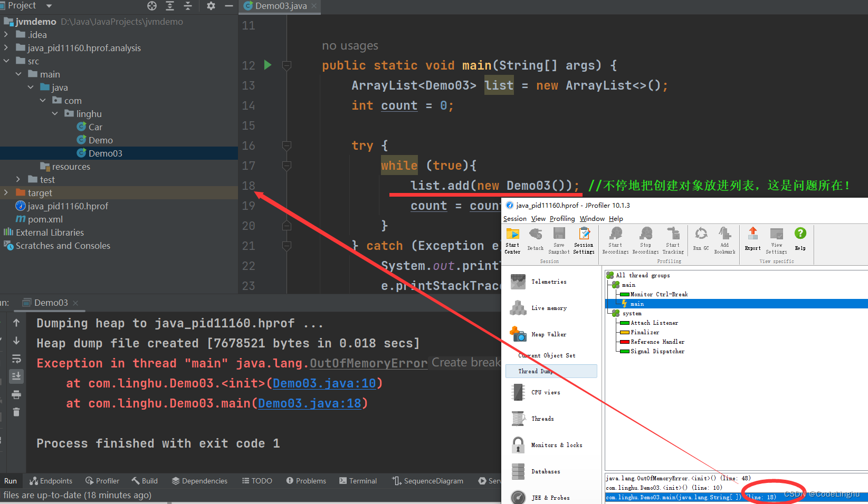868x504 pixels.
Task: Click the Collapse All icon in Project toolbar
Action: tap(187, 6)
